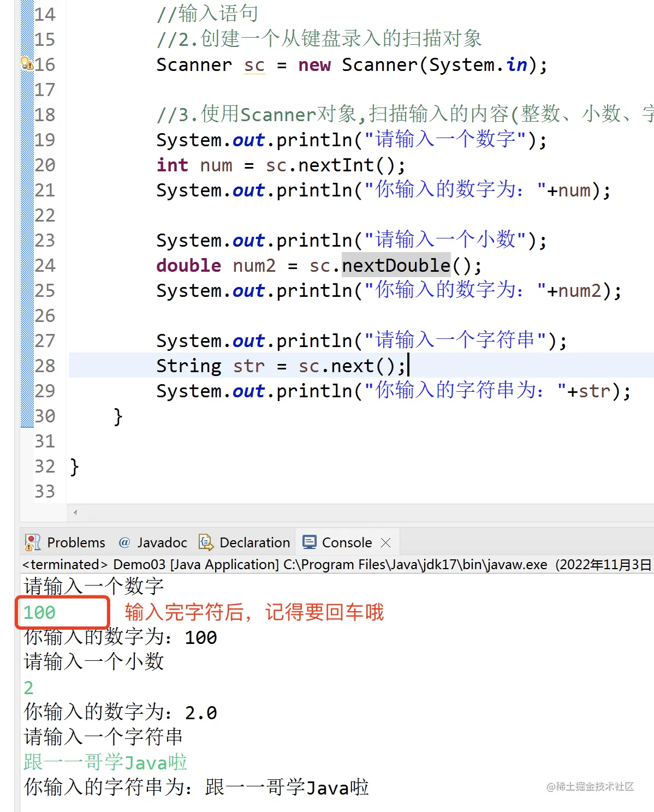Click console prompt '请输入一个字符串'

pyautogui.click(x=104, y=737)
